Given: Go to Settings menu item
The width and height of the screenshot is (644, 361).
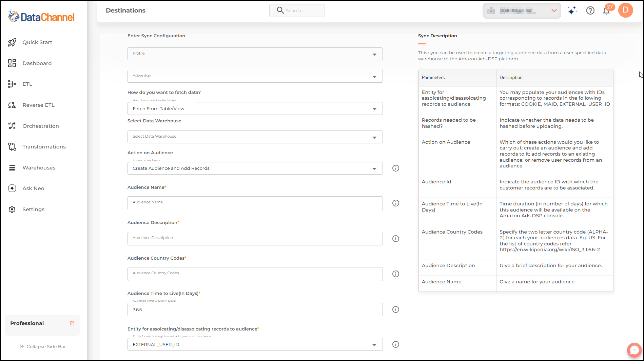Looking at the screenshot, I should click(33, 209).
